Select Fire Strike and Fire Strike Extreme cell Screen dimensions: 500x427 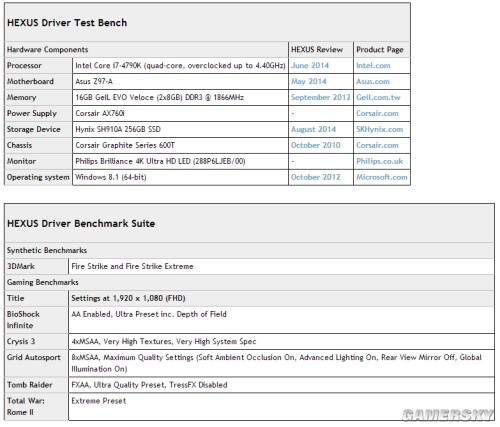click(281, 266)
